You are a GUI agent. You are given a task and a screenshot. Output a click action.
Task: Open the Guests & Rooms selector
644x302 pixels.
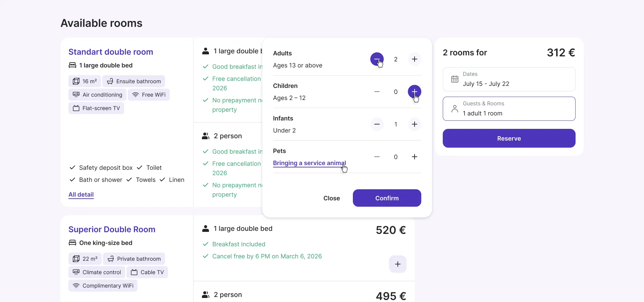[x=509, y=109]
